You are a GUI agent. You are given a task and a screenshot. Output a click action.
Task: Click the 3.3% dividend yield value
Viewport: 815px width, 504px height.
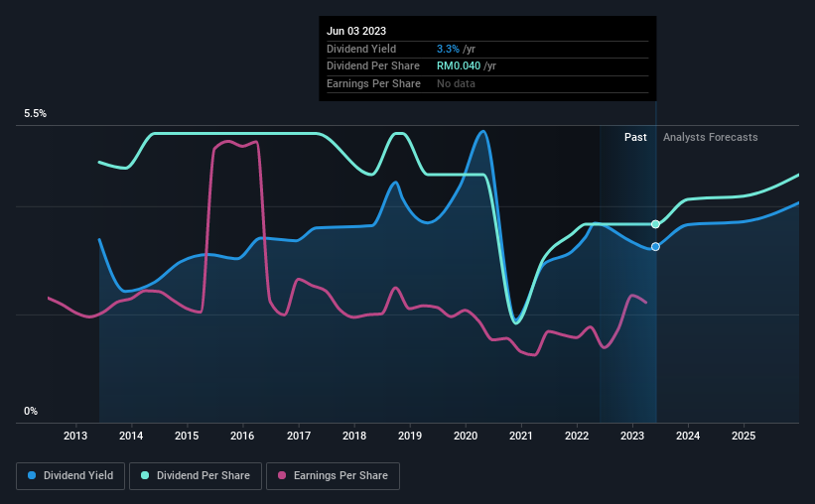(x=448, y=49)
